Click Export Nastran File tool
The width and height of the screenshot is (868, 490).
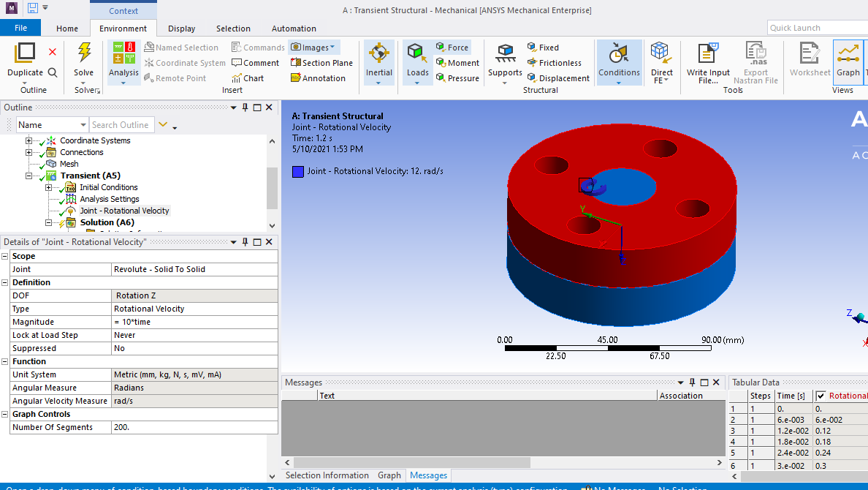click(x=755, y=63)
